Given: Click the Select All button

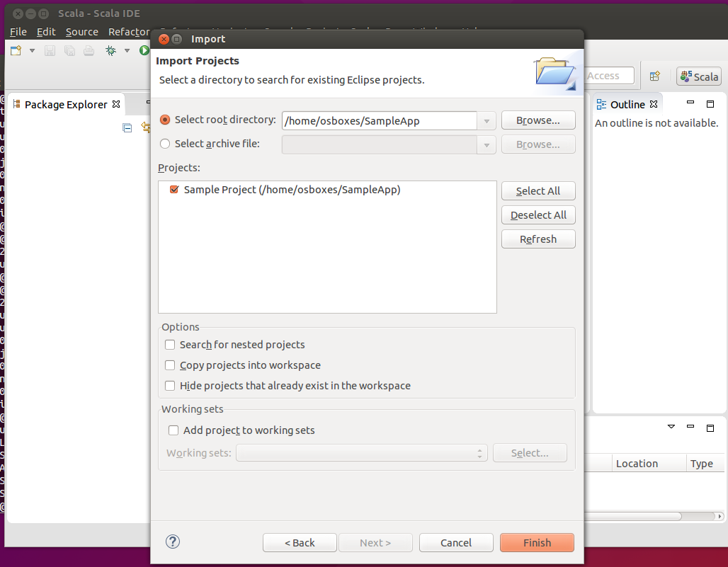Looking at the screenshot, I should pos(538,190).
